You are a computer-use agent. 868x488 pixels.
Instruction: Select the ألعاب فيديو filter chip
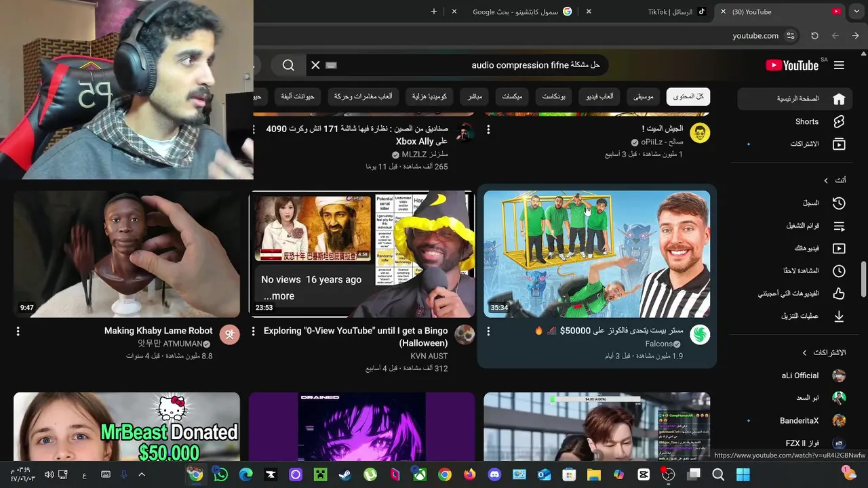coord(600,97)
